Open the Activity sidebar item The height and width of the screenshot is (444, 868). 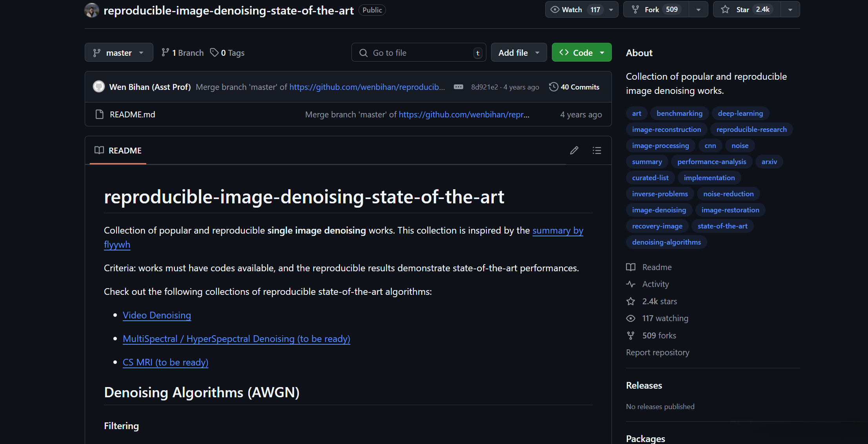coord(655,284)
